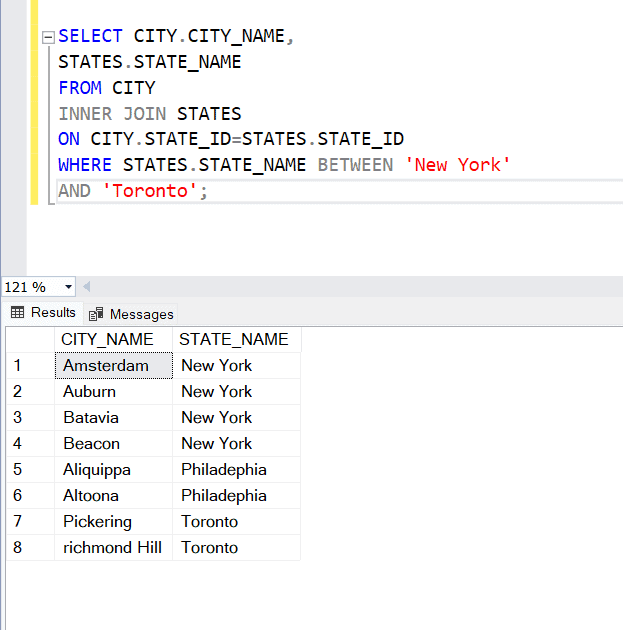
Task: Select the Altoona cell
Action: pyautogui.click(x=114, y=496)
